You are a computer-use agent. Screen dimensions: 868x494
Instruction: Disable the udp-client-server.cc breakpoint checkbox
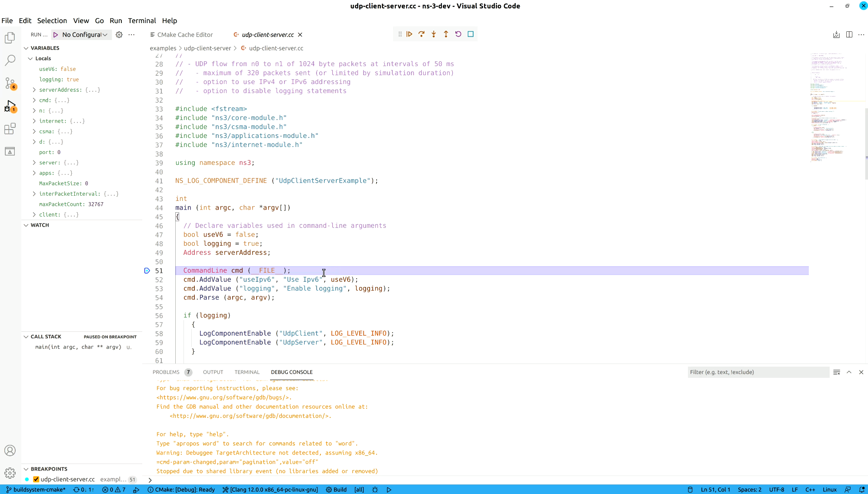coord(36,479)
